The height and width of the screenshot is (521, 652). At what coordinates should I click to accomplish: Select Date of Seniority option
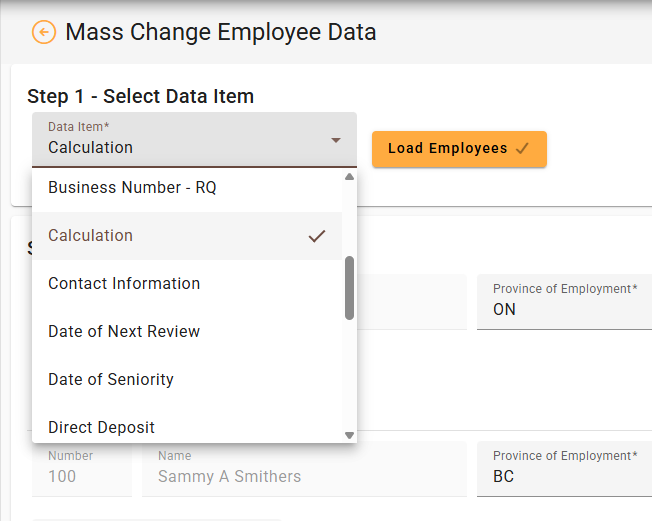[111, 380]
